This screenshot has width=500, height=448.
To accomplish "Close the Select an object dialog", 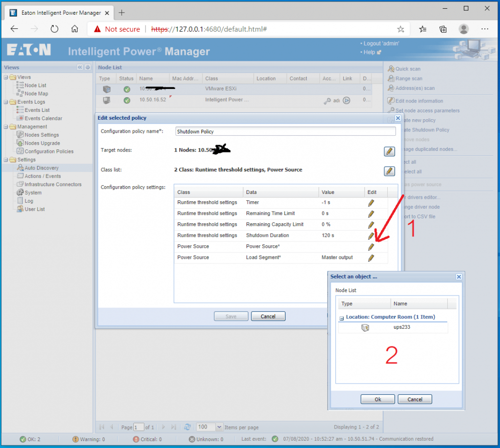I will (458, 277).
